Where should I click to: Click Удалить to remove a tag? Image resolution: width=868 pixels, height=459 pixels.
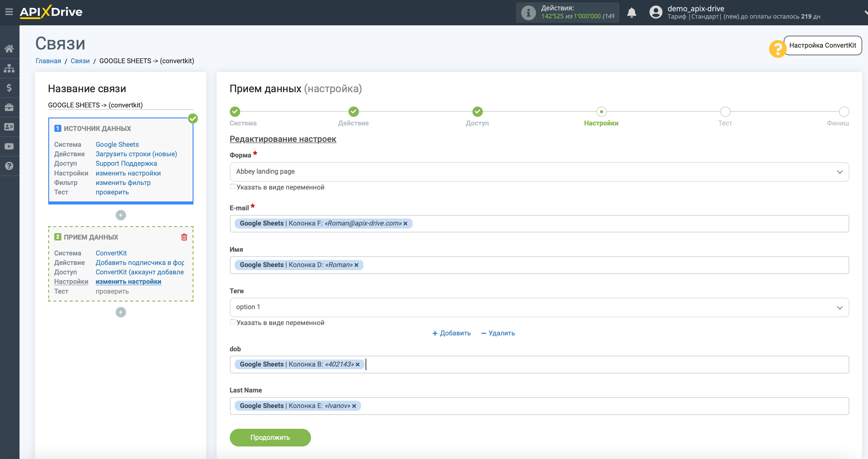tap(498, 333)
